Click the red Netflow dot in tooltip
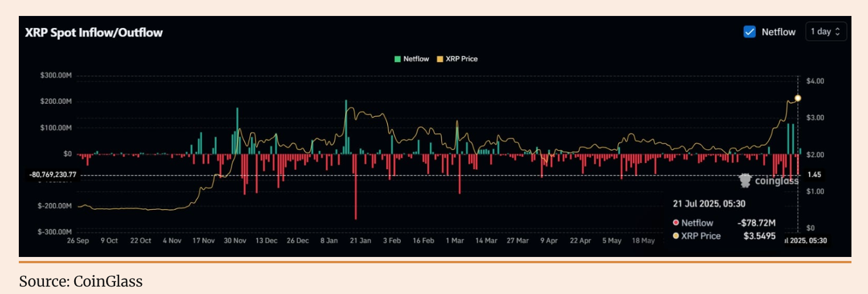868x294 pixels. 676,223
